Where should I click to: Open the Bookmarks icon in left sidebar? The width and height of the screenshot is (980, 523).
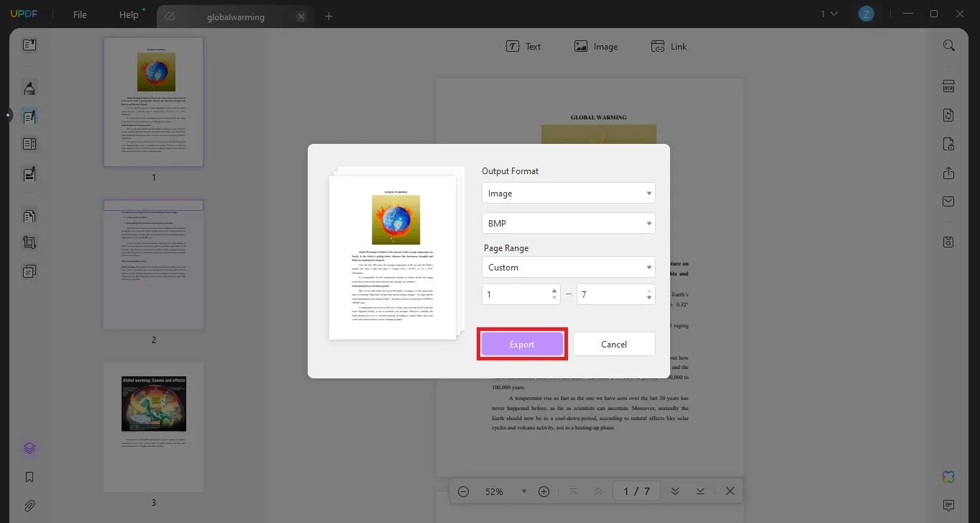29,477
